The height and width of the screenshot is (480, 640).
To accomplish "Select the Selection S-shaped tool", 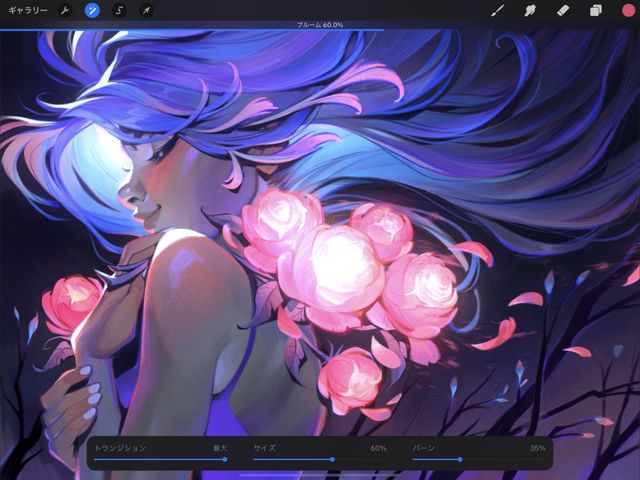I will tap(119, 10).
